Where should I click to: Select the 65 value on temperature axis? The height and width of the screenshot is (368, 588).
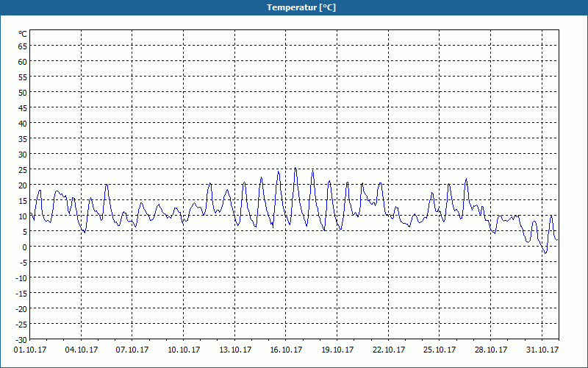click(x=23, y=46)
